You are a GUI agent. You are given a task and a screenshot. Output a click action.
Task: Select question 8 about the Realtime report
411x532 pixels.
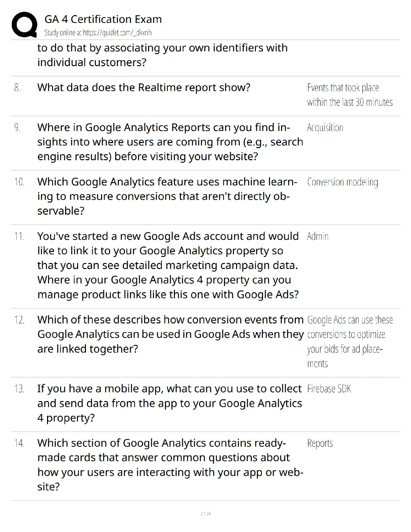144,87
